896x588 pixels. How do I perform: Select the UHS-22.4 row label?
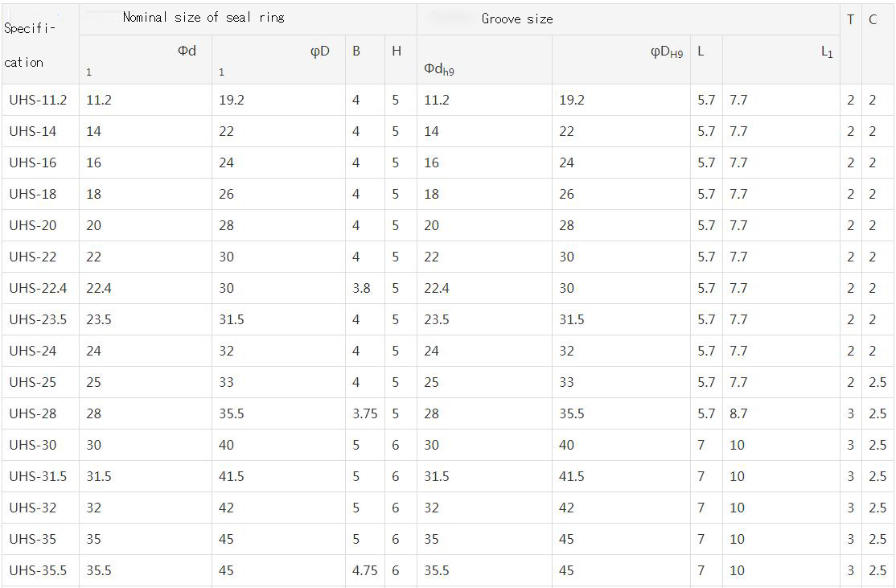(x=39, y=288)
